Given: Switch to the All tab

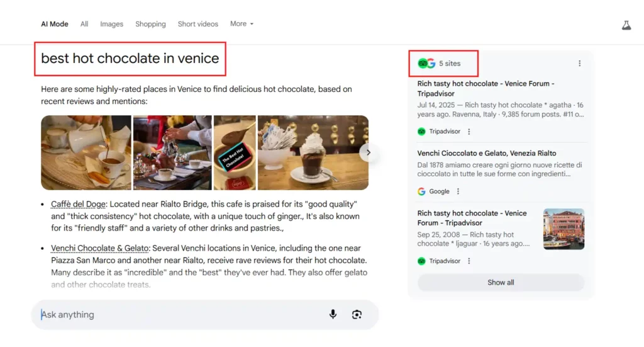Looking at the screenshot, I should click(x=84, y=24).
